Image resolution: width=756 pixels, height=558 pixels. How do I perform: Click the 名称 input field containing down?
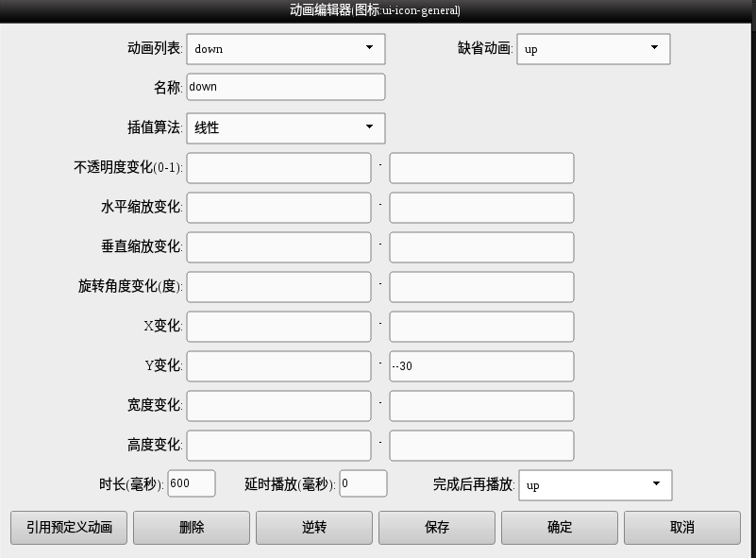pos(286,87)
